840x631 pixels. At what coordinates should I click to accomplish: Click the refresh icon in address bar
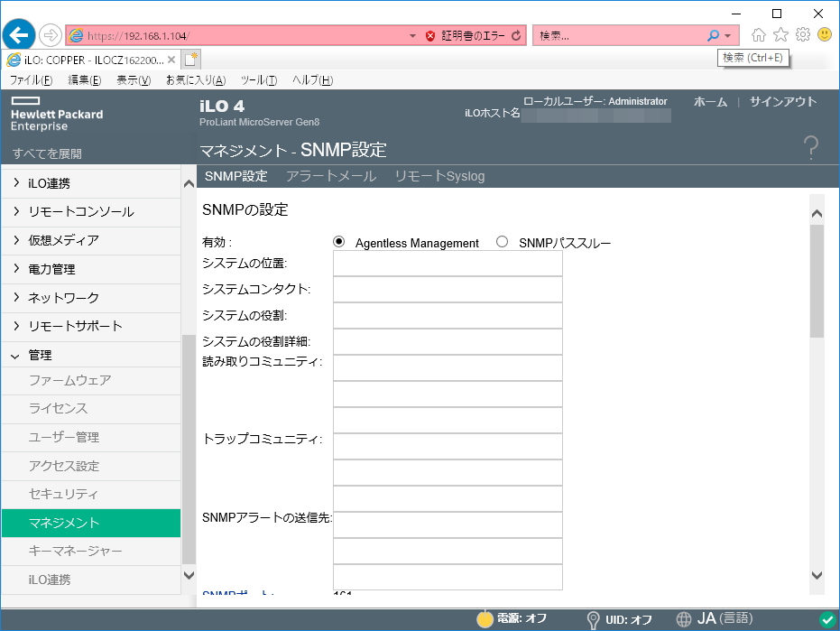[516, 36]
